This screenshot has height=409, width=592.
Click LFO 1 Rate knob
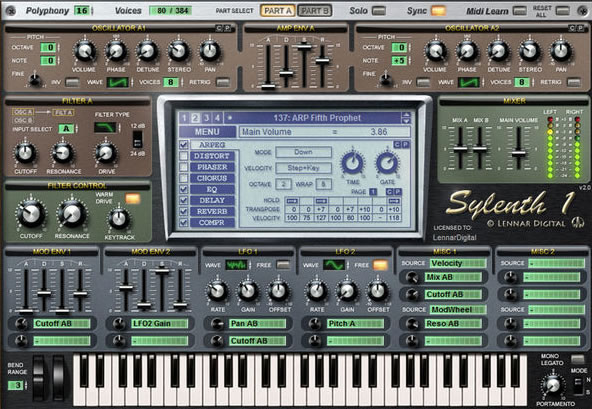pos(217,291)
